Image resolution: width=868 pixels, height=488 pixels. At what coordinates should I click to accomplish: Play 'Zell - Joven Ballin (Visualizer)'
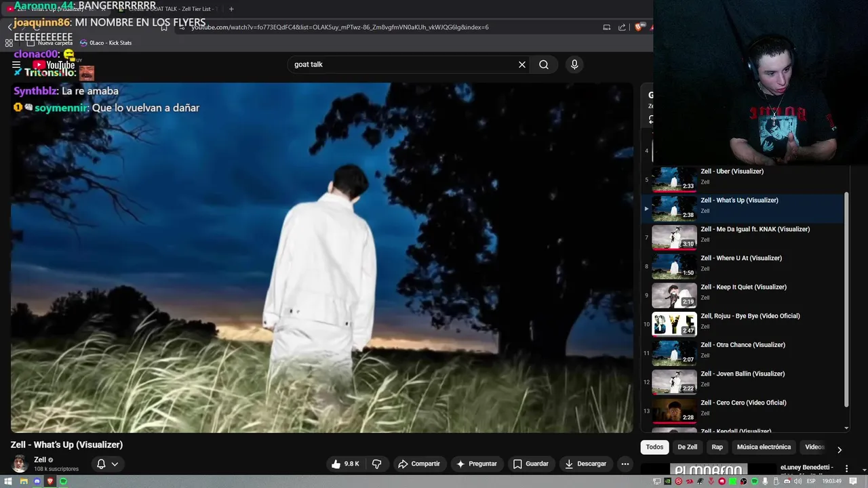(x=743, y=374)
